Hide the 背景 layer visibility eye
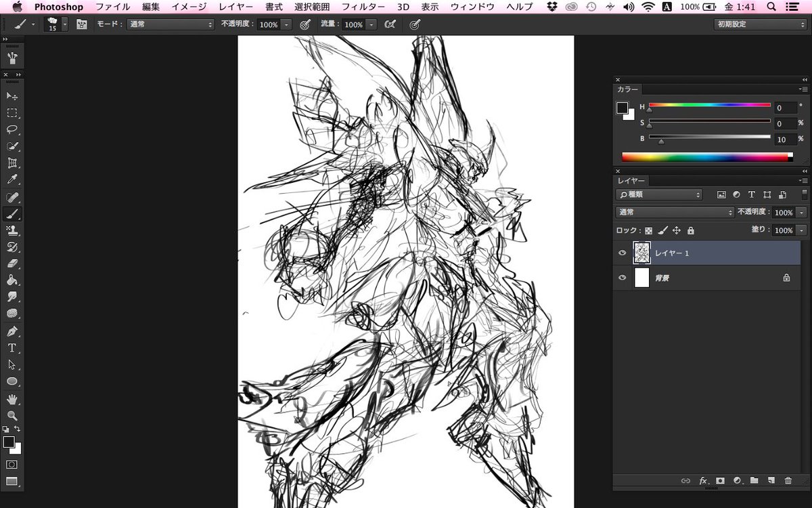Image resolution: width=812 pixels, height=508 pixels. pos(623,277)
